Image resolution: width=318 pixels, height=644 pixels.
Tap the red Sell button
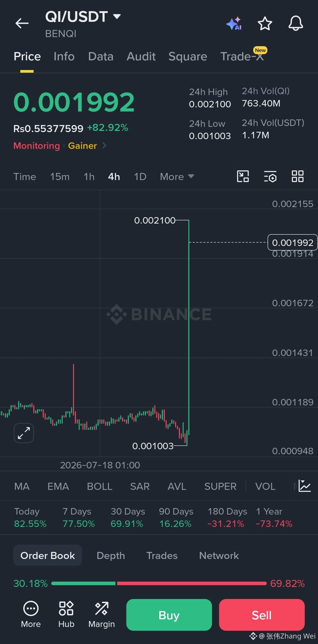pos(262,615)
